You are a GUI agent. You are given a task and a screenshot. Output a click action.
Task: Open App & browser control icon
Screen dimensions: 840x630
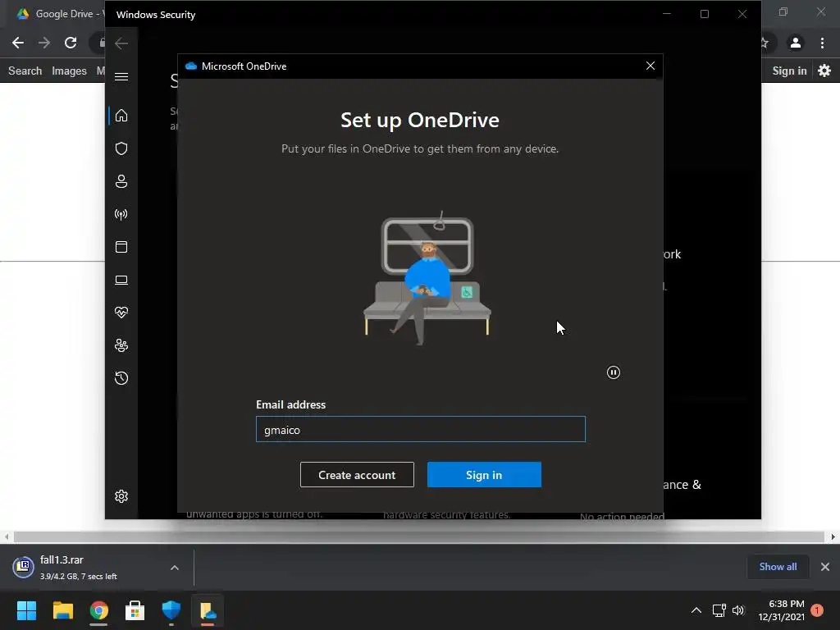click(x=121, y=247)
